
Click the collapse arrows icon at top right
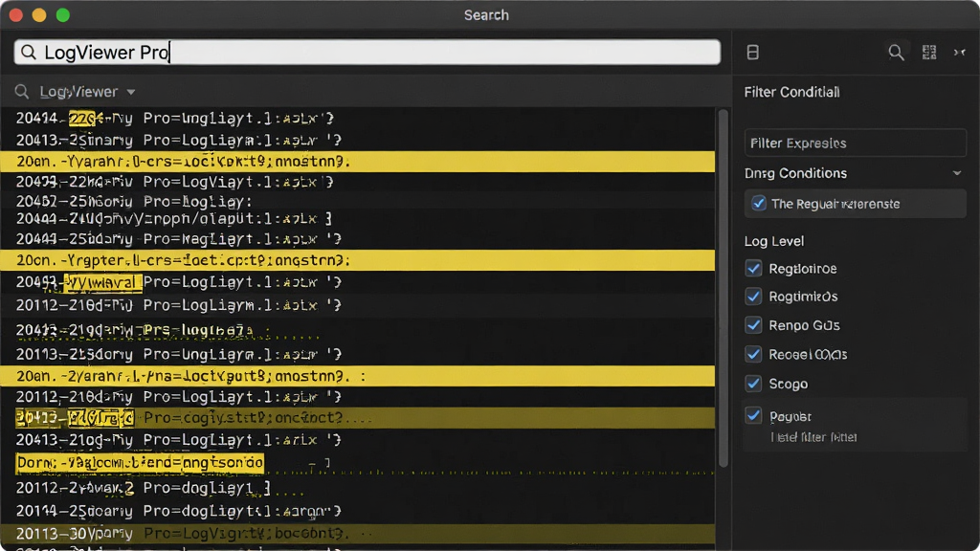point(959,53)
